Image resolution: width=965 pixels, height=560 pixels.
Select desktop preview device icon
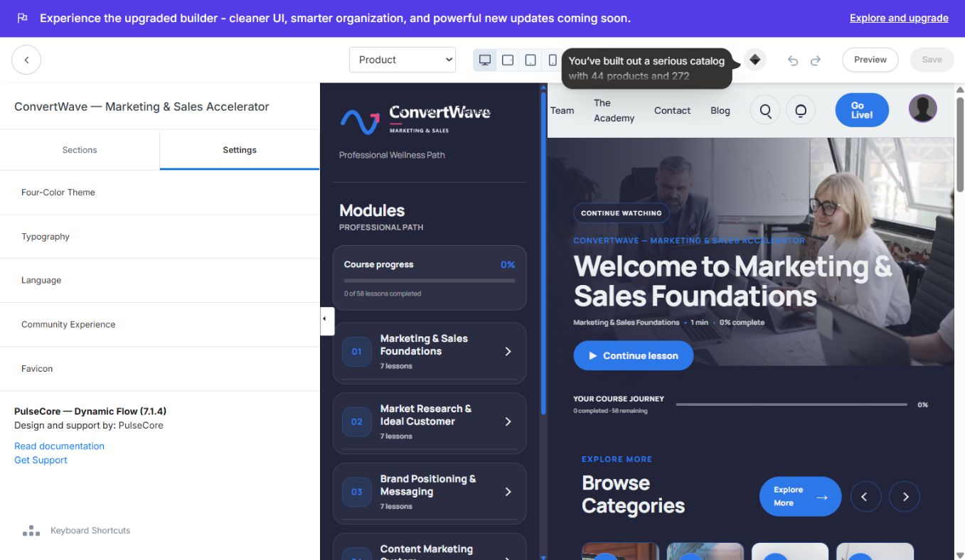(x=485, y=60)
